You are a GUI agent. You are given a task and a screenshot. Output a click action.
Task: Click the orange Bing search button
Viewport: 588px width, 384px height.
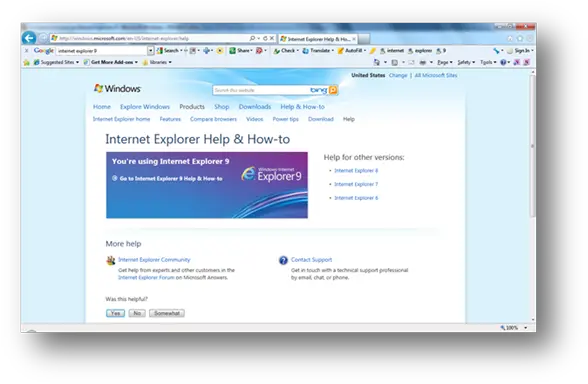point(333,90)
